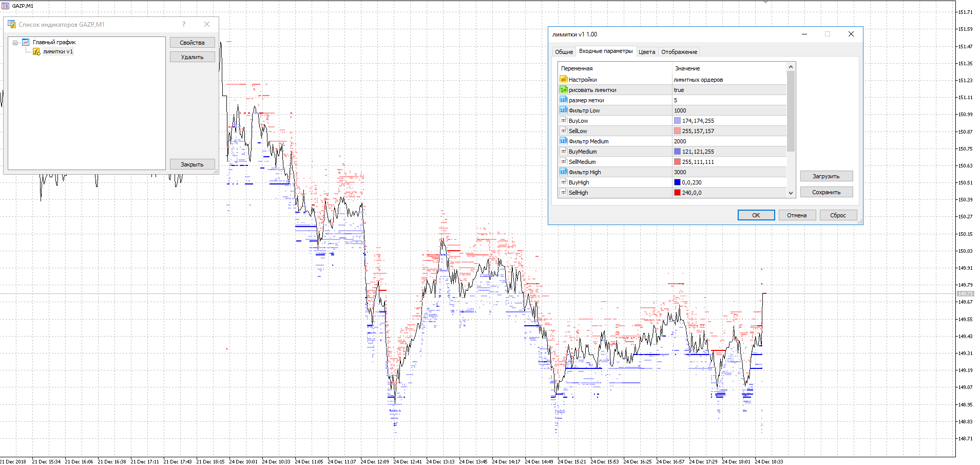
Task: Click the 151.71 price scale label
Action: 965,12
